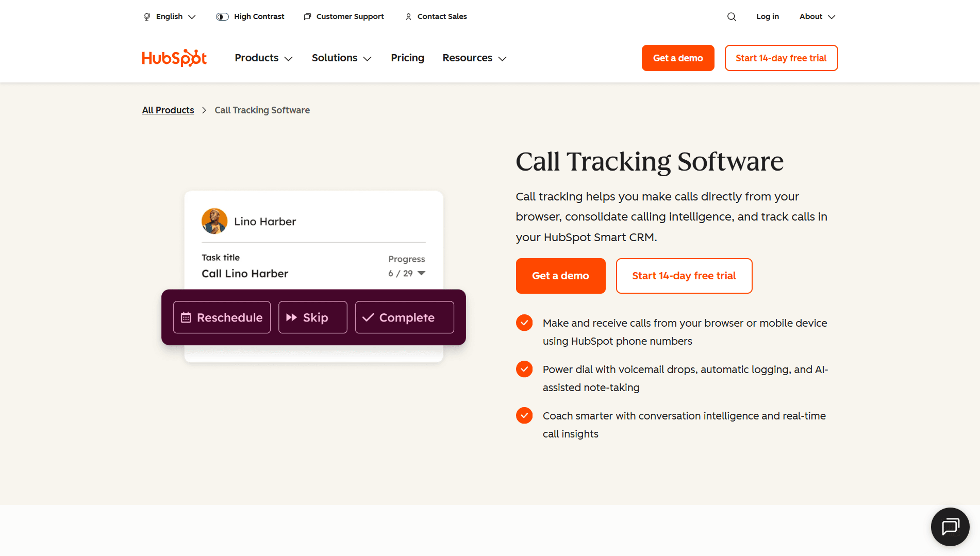Click Get a demo in header
Viewport: 980px width, 556px height.
coord(678,58)
